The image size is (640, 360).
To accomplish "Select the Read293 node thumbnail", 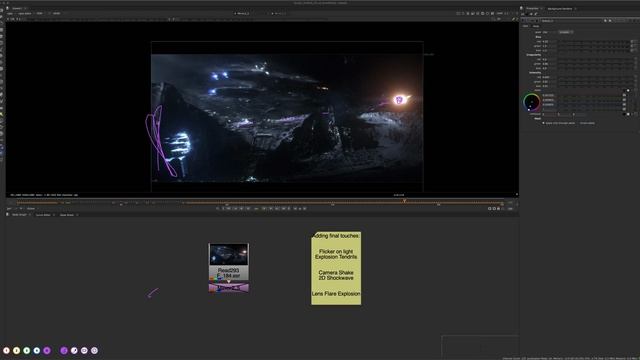I will (229, 255).
